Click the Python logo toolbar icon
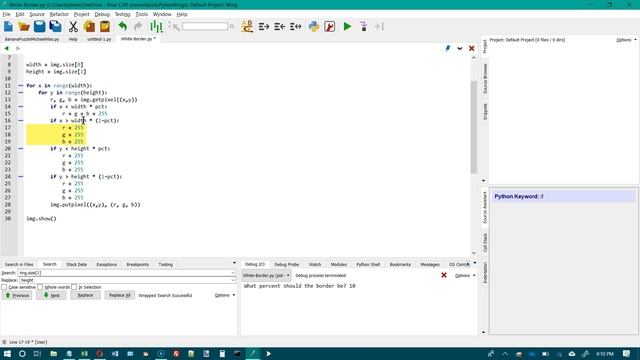This screenshot has height=360, width=640. (313, 27)
